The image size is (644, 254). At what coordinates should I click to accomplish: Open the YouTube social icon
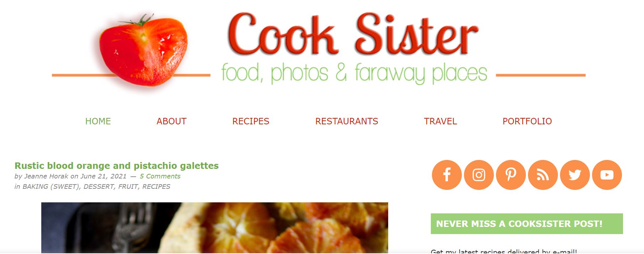point(607,175)
